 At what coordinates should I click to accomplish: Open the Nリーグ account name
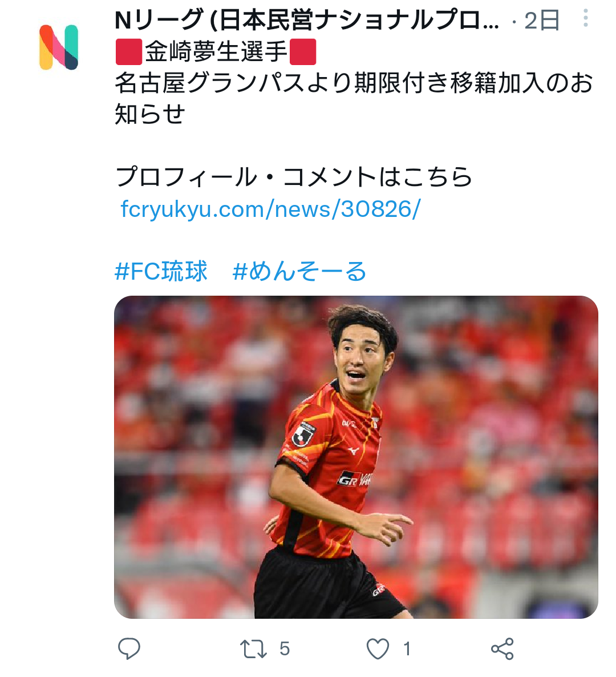[307, 21]
